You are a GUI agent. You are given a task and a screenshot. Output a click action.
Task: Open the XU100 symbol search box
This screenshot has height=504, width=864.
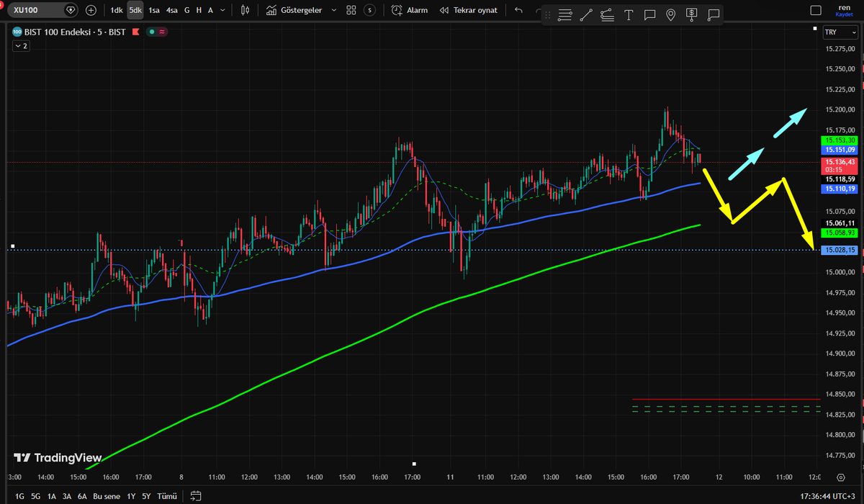click(43, 10)
